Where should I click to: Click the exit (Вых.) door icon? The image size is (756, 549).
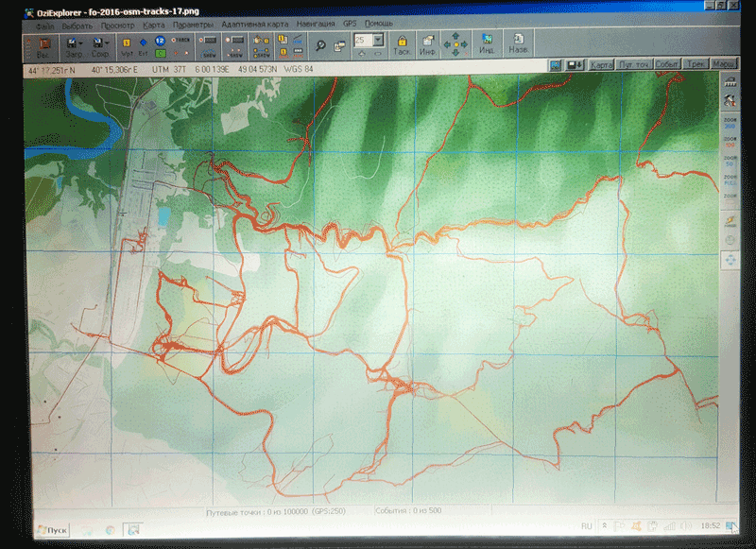(x=43, y=43)
